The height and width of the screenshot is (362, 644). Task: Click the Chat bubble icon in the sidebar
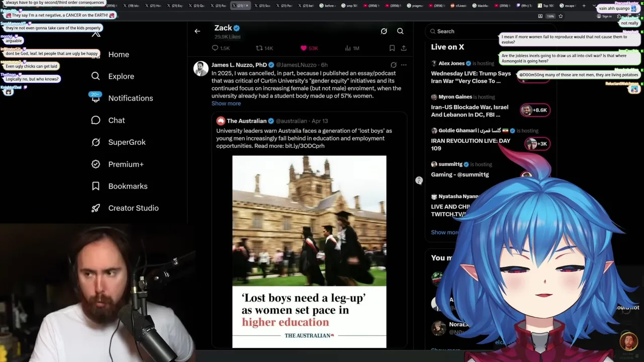[x=96, y=120]
